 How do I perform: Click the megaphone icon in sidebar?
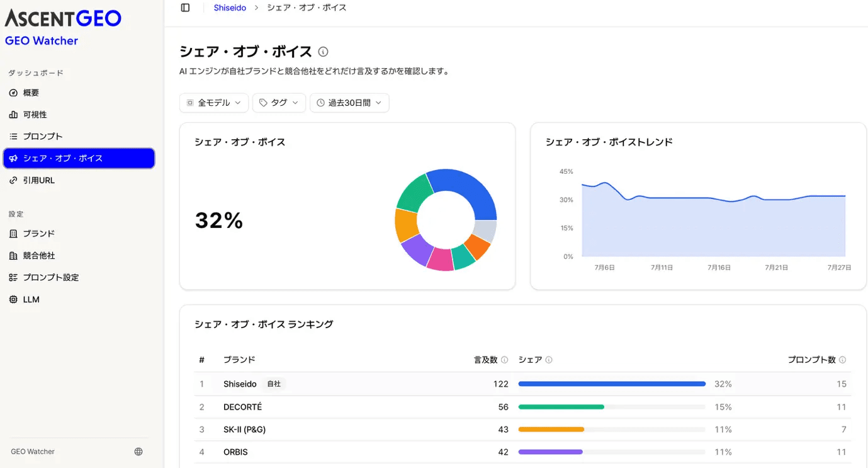tap(13, 158)
